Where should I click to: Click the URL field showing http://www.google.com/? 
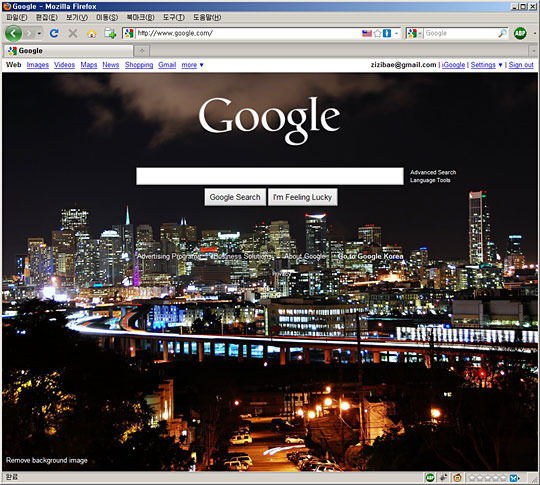tap(247, 33)
